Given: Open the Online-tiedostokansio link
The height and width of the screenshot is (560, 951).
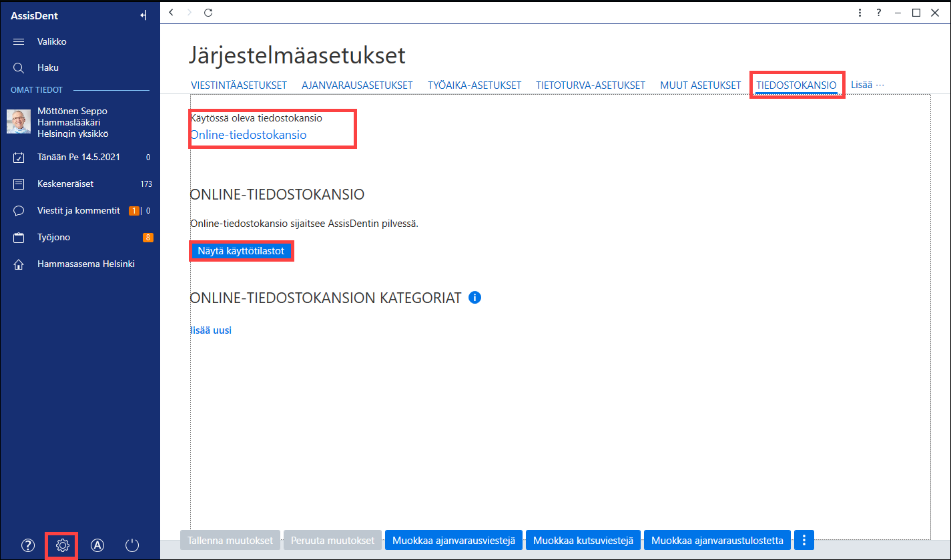Looking at the screenshot, I should (x=248, y=134).
